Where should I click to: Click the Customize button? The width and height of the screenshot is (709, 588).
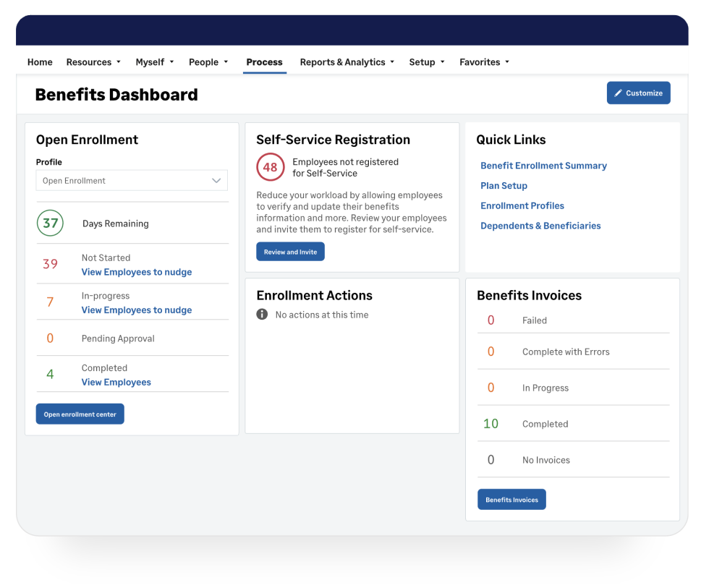[x=638, y=93]
